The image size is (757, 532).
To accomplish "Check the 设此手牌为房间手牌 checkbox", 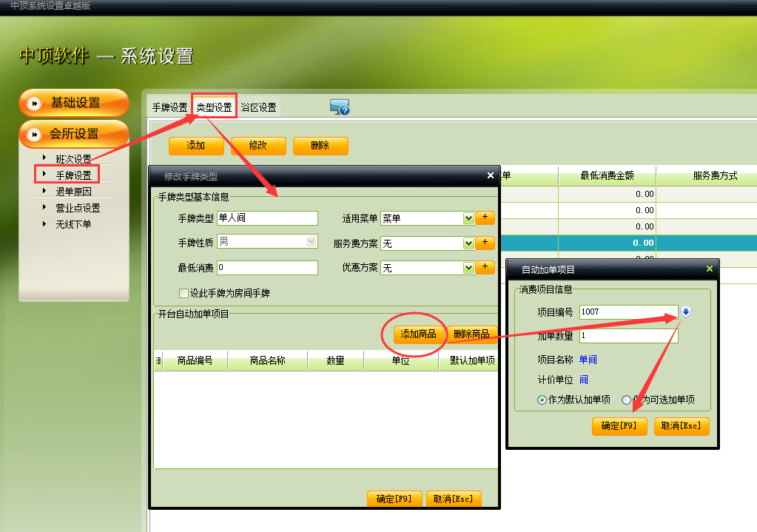I will click(x=184, y=293).
